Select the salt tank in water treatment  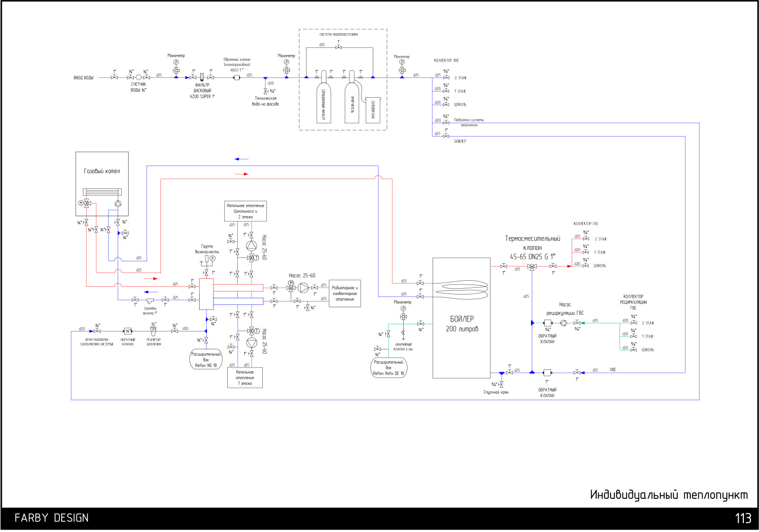[373, 110]
